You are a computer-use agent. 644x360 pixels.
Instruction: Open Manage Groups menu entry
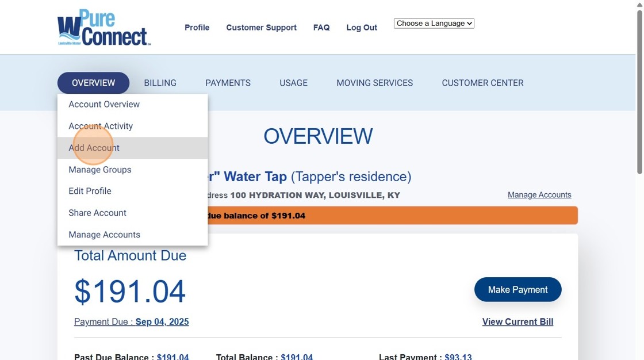coord(100,170)
